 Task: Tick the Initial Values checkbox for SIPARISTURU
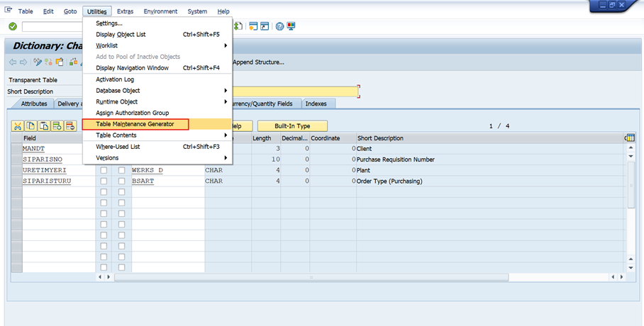pos(122,181)
